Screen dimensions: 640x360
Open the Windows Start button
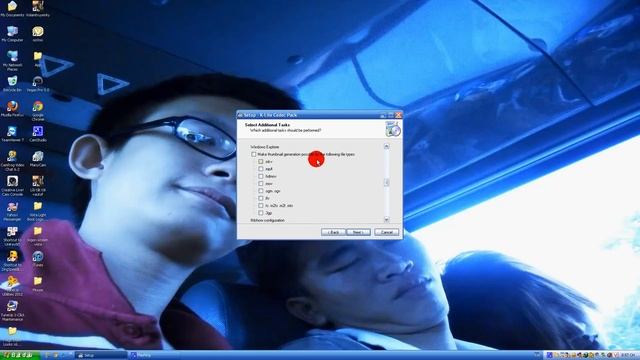[20, 356]
